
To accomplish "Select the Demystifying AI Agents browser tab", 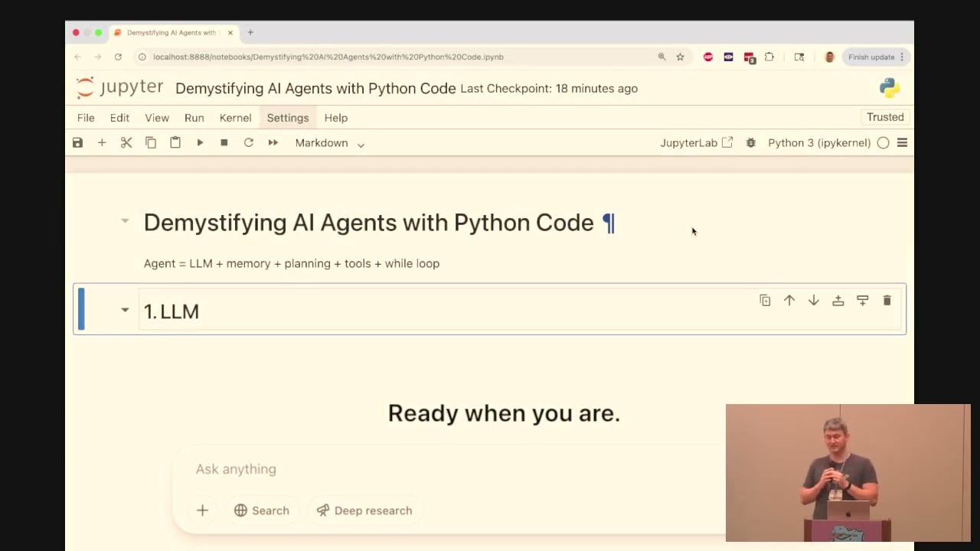I will pyautogui.click(x=172, y=32).
